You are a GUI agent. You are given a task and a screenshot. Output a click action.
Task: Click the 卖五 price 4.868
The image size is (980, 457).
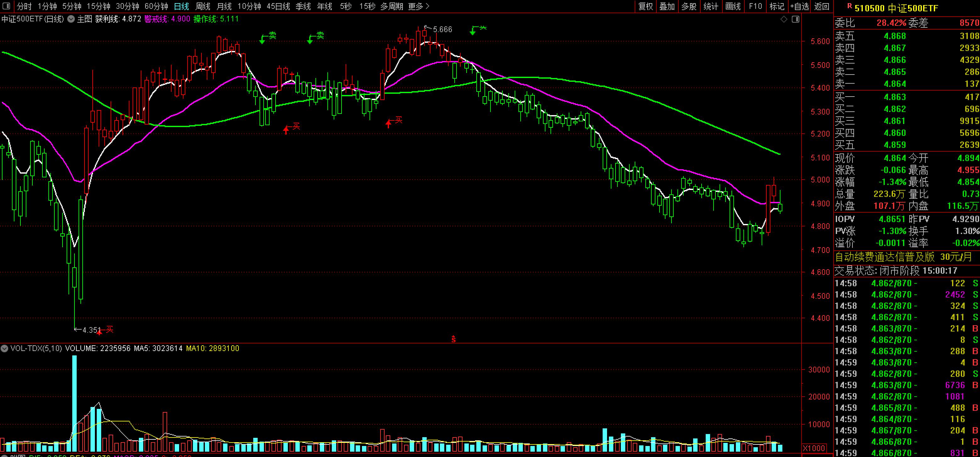click(x=895, y=36)
